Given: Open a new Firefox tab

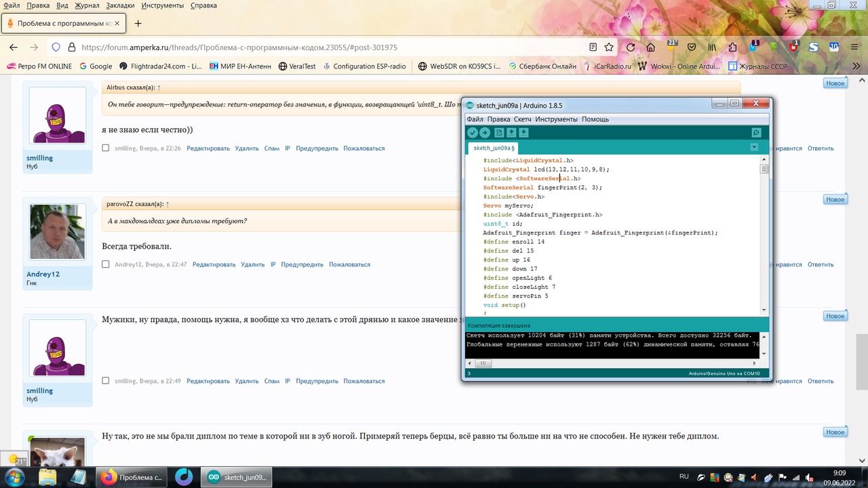Looking at the screenshot, I should tap(138, 23).
